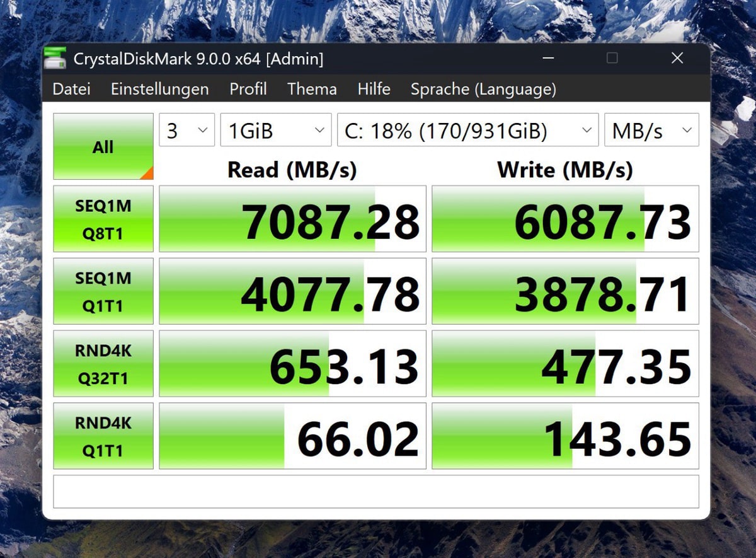Screen dimensions: 756x558
Task: Change the MB/s unit dropdown
Action: [x=651, y=131]
